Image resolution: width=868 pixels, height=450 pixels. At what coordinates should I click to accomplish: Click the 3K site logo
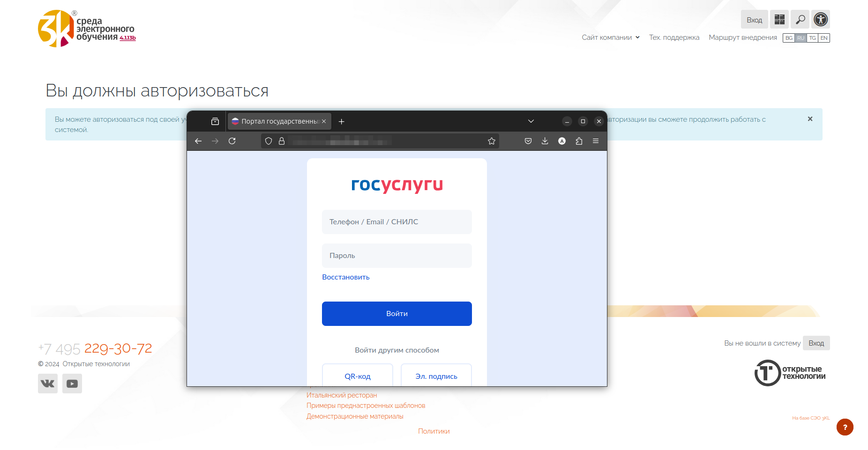pyautogui.click(x=87, y=29)
